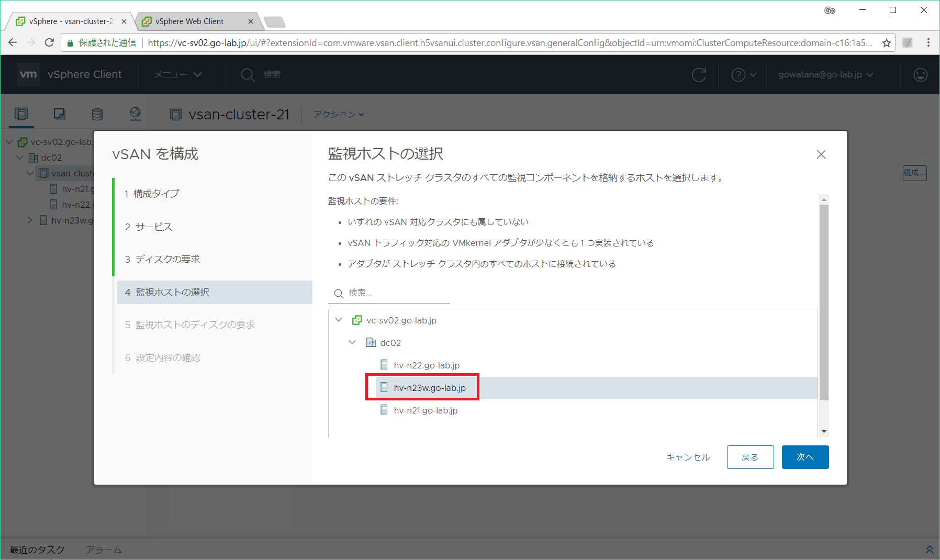940x560 pixels.
Task: Open the VMs and Templates view icon
Action: tap(59, 114)
